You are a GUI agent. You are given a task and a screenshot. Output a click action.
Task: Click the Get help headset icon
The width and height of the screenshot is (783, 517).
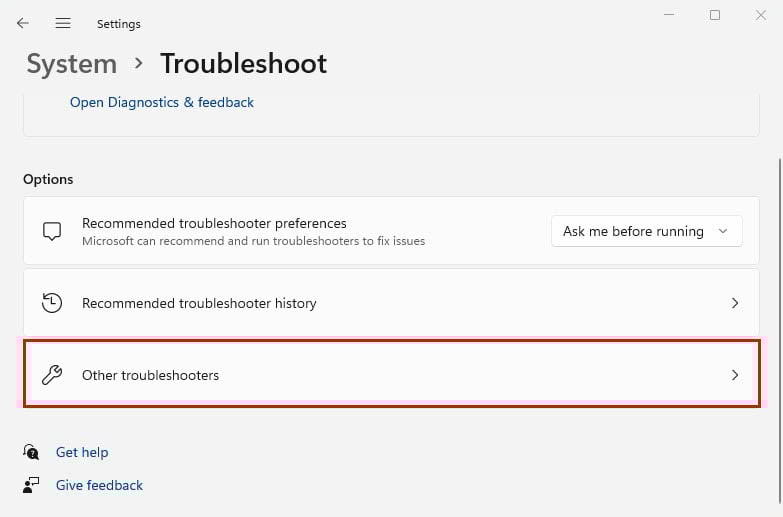coord(31,452)
